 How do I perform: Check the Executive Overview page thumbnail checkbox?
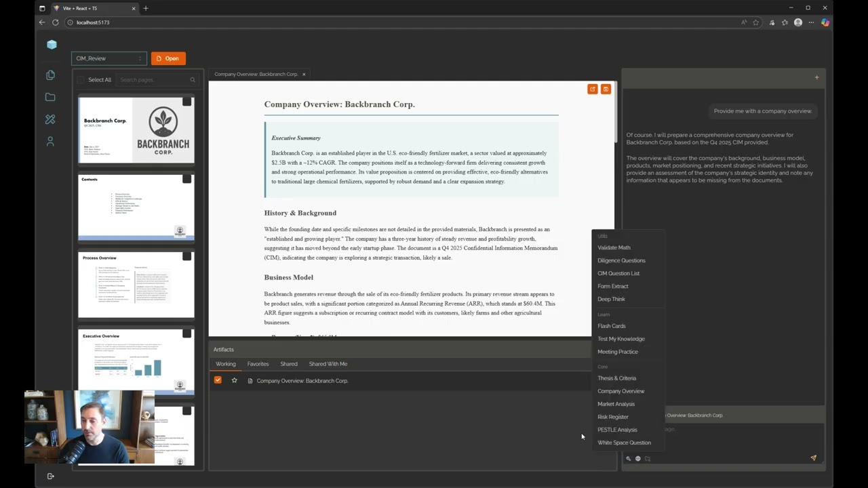coord(186,333)
